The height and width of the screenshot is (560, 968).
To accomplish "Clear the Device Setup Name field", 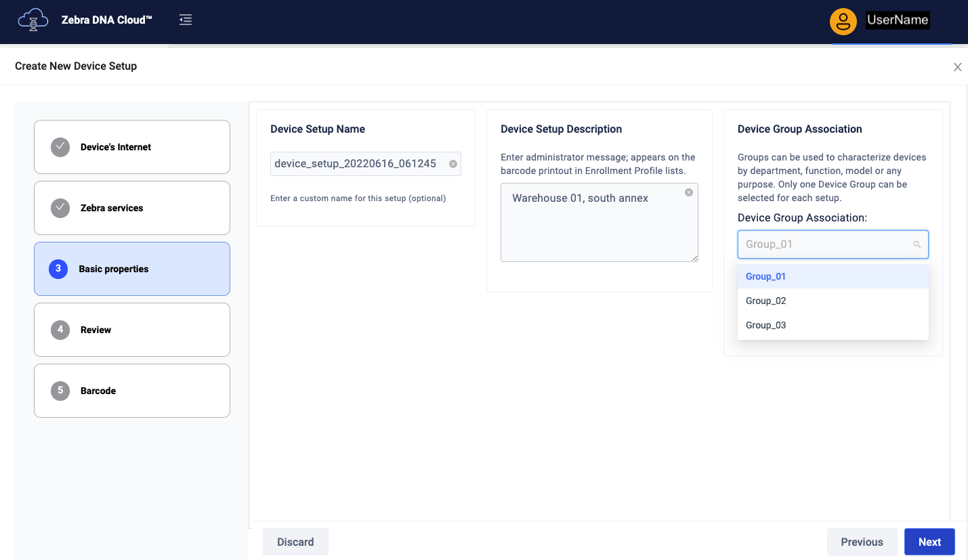I will click(x=453, y=164).
